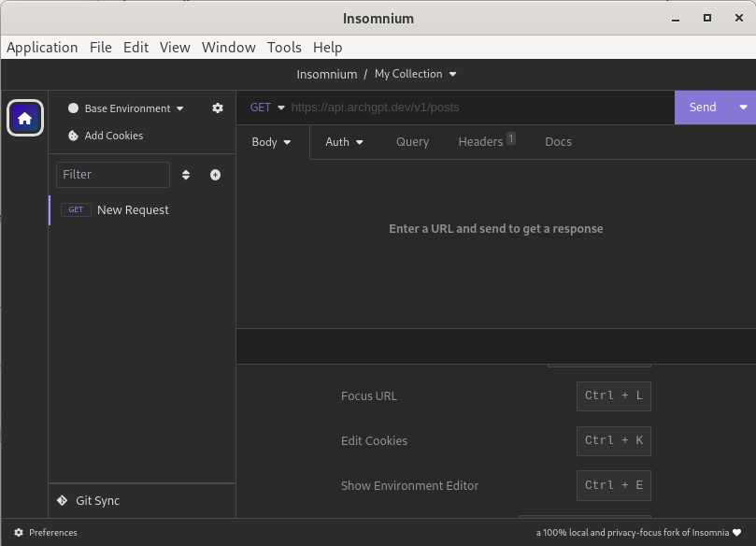The width and height of the screenshot is (756, 546).
Task: Create a new request with plus icon
Action: (215, 175)
